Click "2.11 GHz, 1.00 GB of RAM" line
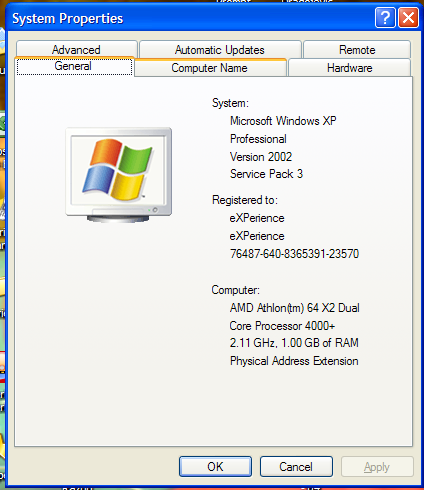424x490 pixels. point(294,343)
